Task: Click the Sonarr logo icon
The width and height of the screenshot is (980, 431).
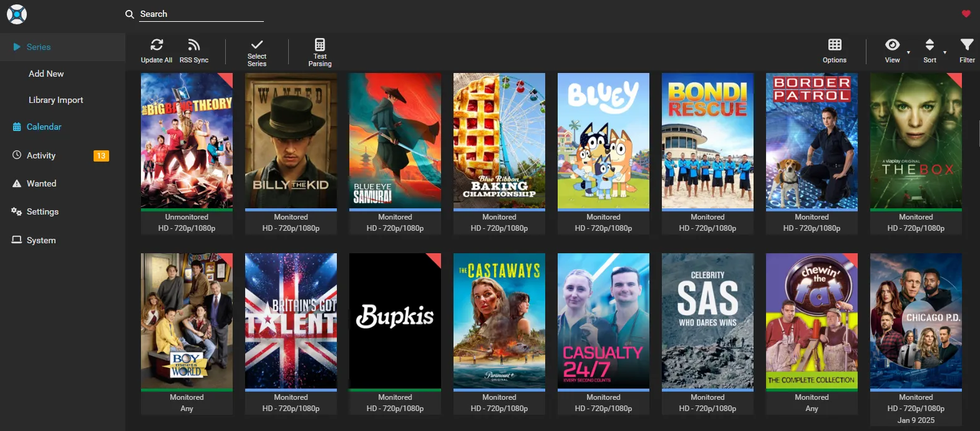Action: (x=17, y=14)
